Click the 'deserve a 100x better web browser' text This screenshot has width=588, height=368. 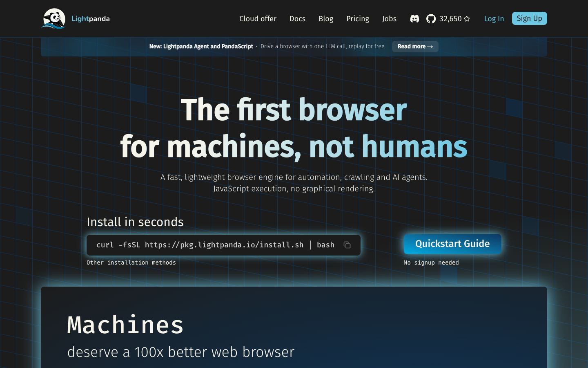coord(181,352)
